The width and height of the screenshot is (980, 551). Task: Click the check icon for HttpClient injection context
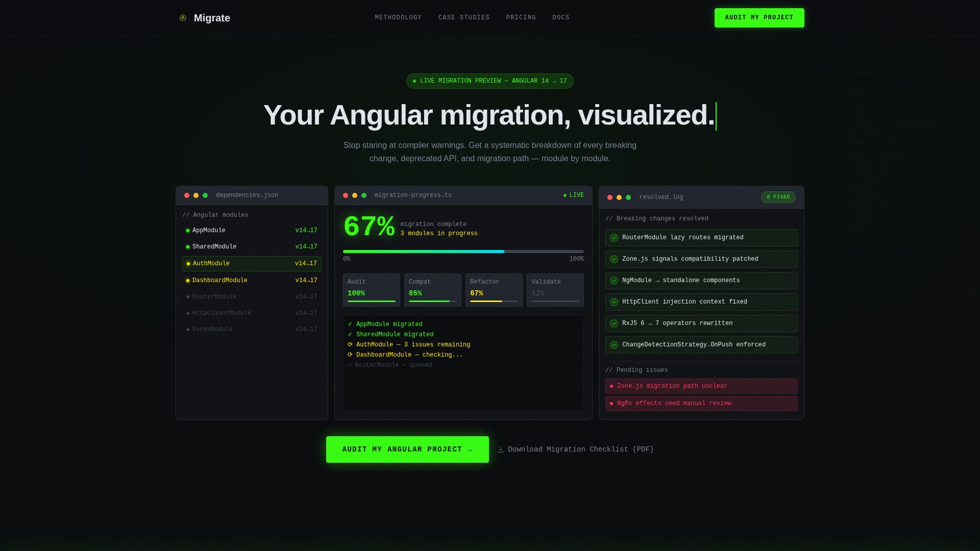614,302
